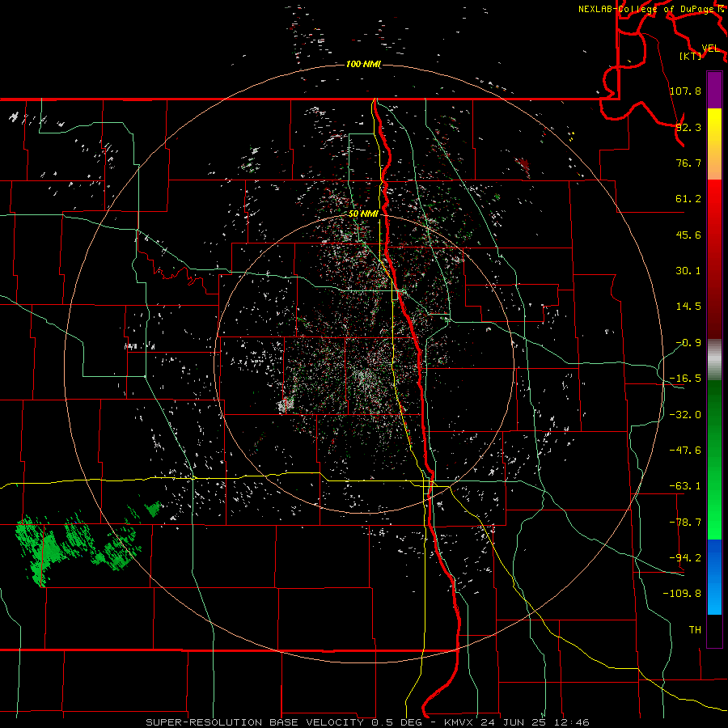The image size is (728, 728).
Task: Click the -0.9 legend value
Action: (x=688, y=343)
